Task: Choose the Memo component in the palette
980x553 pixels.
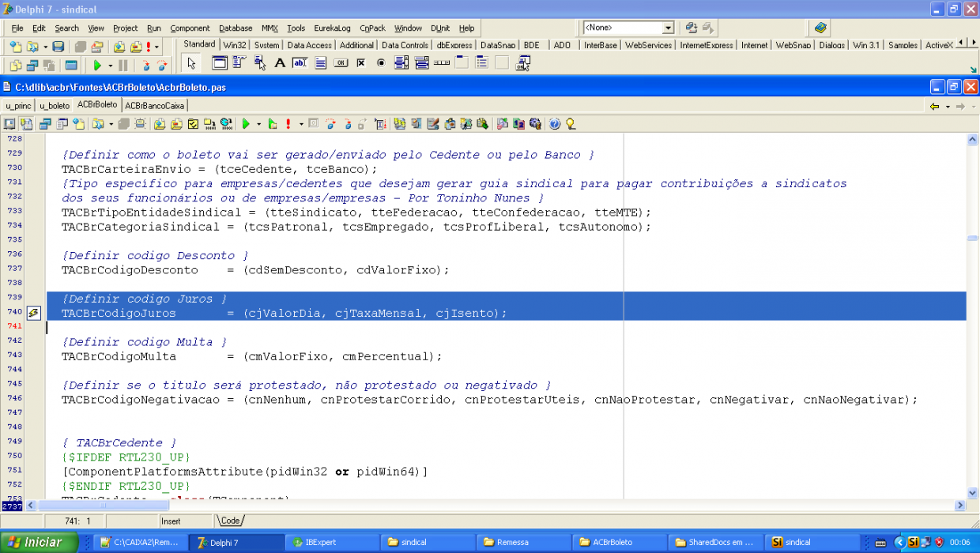Action: point(320,62)
